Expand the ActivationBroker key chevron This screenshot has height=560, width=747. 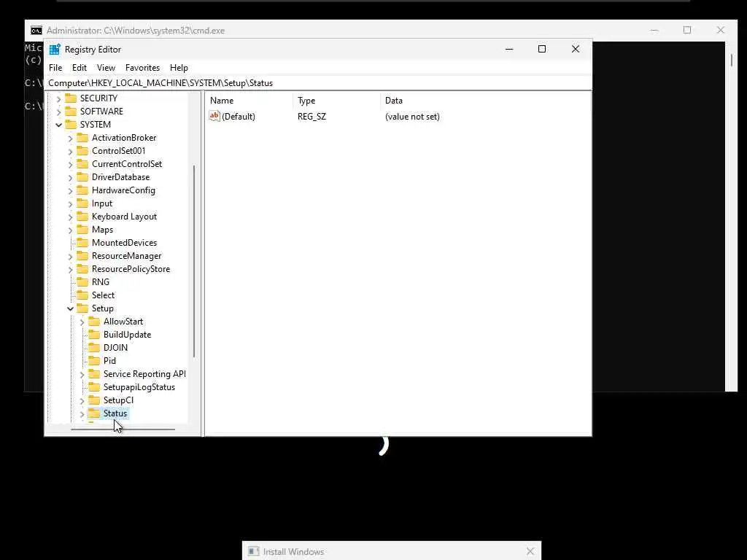(71, 138)
